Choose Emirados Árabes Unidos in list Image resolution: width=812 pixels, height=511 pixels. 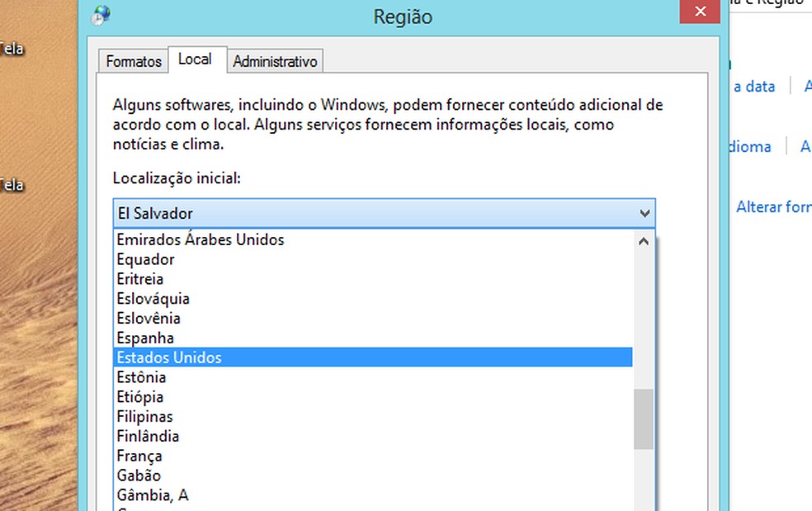click(x=373, y=239)
